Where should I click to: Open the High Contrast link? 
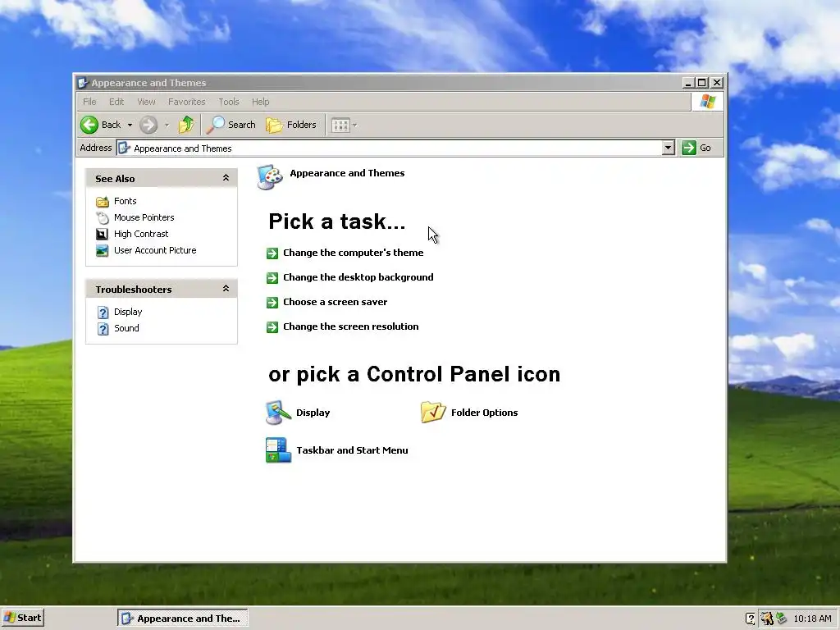141,234
